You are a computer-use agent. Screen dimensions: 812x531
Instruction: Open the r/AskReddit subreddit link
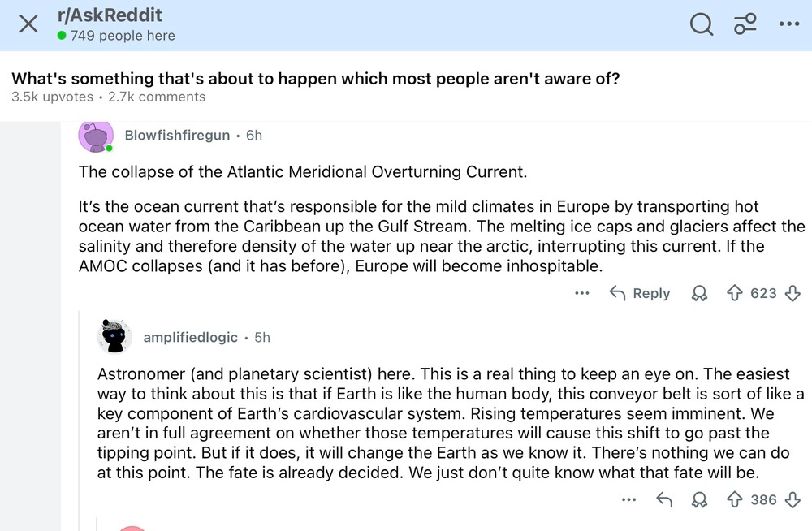[x=110, y=15]
